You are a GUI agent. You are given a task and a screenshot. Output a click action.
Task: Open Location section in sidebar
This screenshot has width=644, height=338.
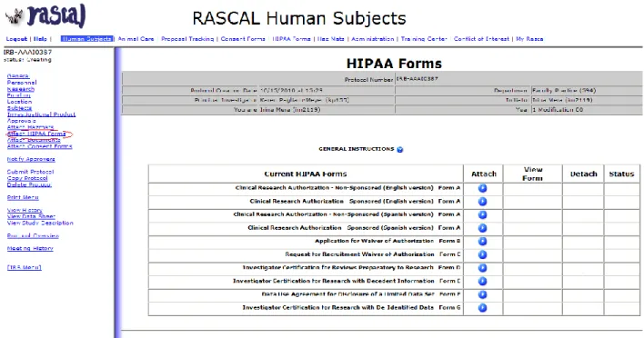pos(19,102)
